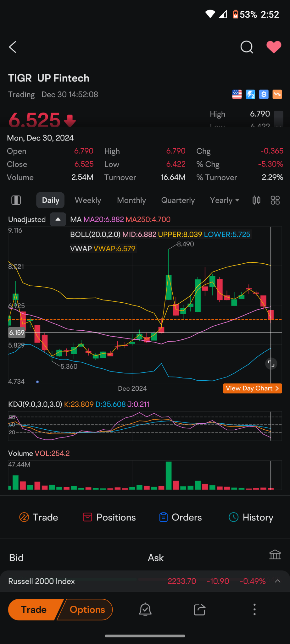Tap the US flag market icon

[x=237, y=94]
